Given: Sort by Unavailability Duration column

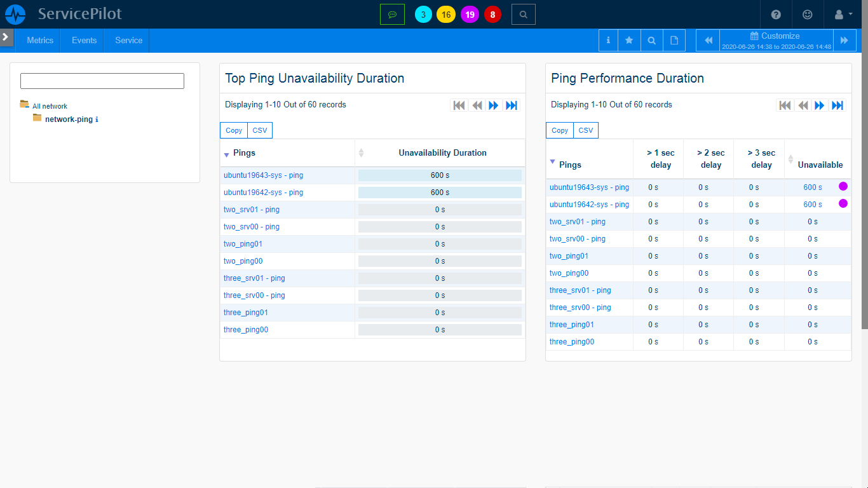Looking at the screenshot, I should tap(442, 152).
